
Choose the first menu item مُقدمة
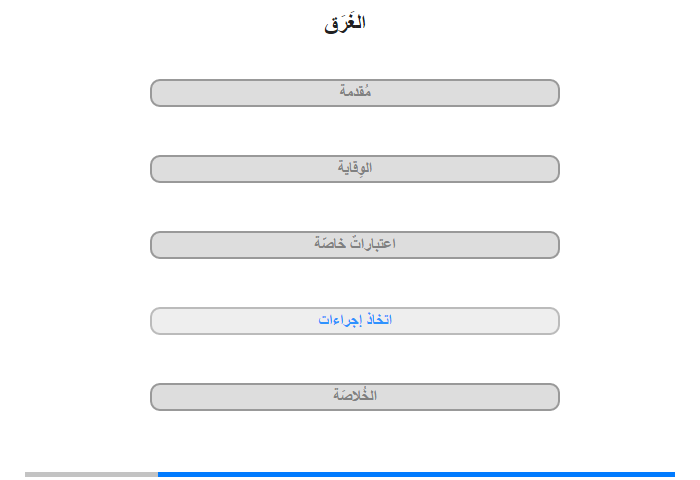(x=354, y=93)
